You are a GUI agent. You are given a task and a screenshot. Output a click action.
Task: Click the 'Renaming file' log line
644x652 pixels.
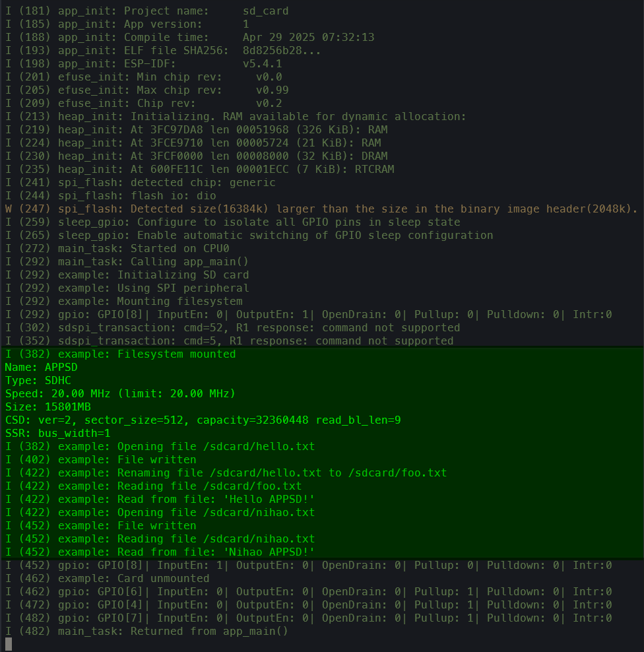(x=226, y=473)
